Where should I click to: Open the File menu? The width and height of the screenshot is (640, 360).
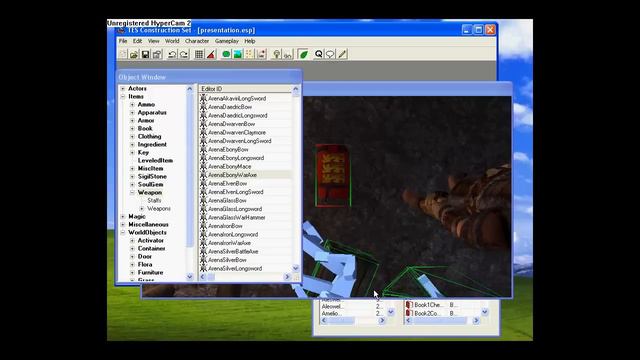point(123,41)
